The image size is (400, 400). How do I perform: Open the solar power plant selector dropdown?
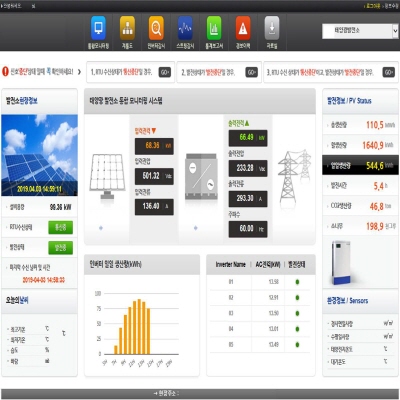(360, 31)
